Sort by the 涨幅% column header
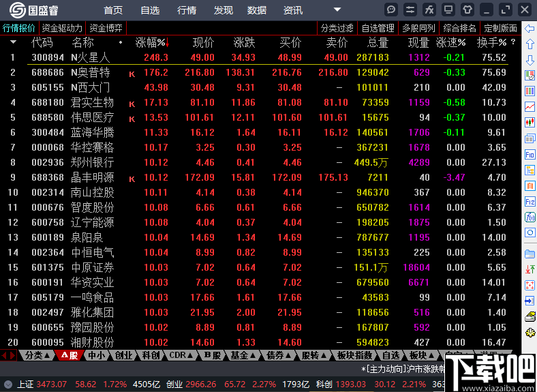The image size is (537, 392). (x=152, y=42)
